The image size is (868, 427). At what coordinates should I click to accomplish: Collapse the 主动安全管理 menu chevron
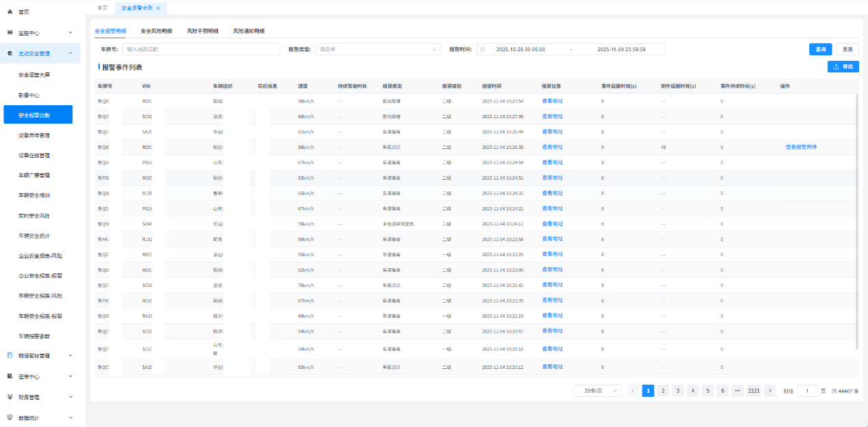[x=70, y=53]
